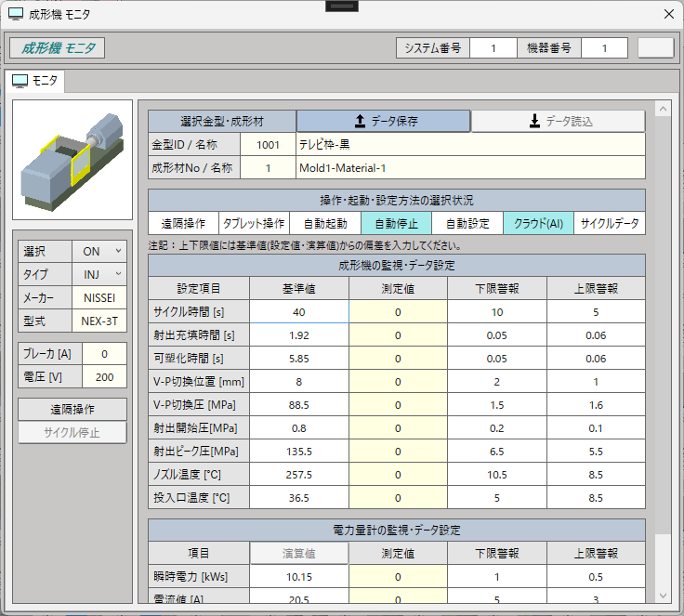The height and width of the screenshot is (616, 684).
Task: Toggle the 自動起動 status cell
Action: [325, 224]
